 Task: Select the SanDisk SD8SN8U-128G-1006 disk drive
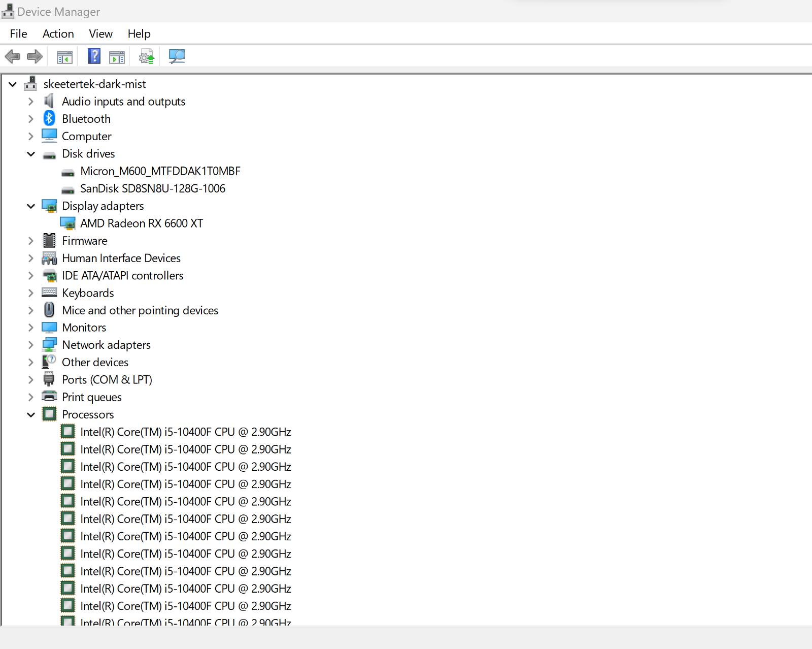[x=153, y=188]
